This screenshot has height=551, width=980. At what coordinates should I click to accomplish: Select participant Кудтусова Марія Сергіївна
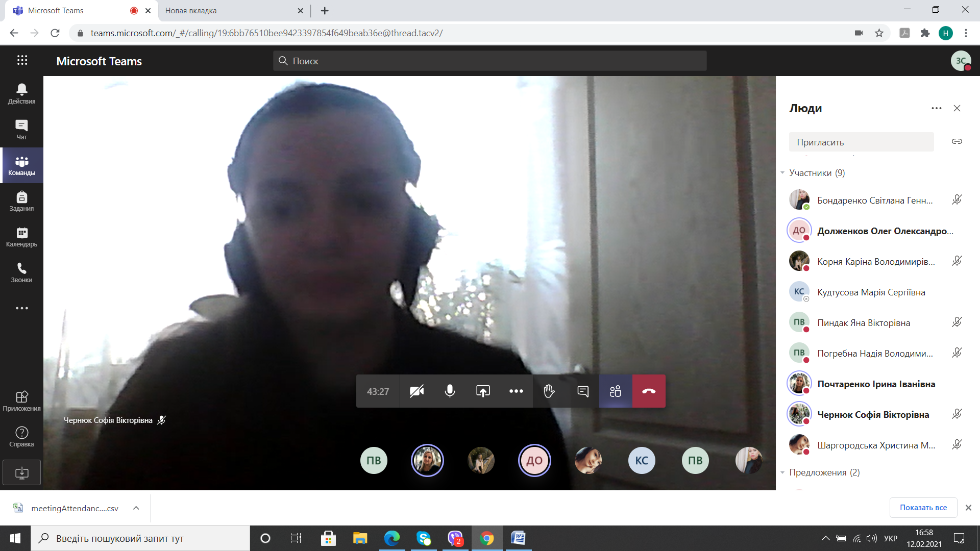[x=871, y=292]
